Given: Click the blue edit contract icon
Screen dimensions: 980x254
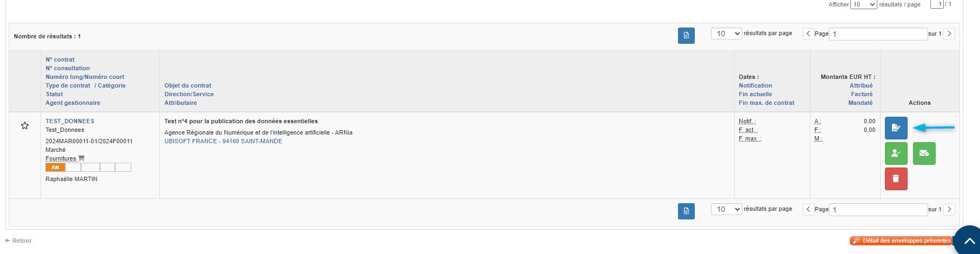Looking at the screenshot, I should click(896, 128).
